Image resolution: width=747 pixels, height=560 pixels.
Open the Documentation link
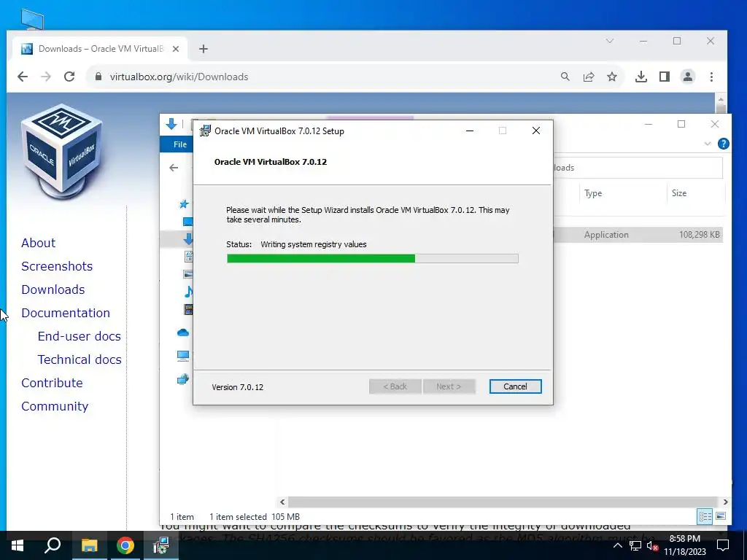tap(66, 313)
